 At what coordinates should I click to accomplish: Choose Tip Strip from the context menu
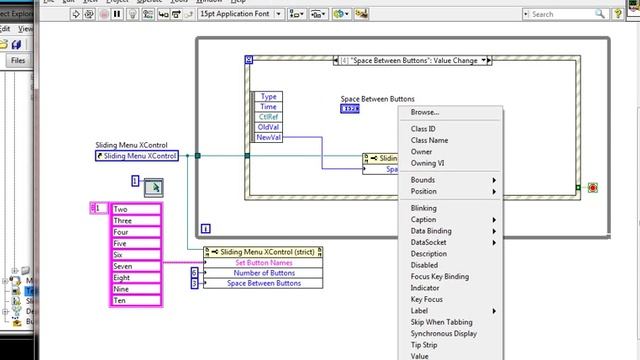[451, 345]
